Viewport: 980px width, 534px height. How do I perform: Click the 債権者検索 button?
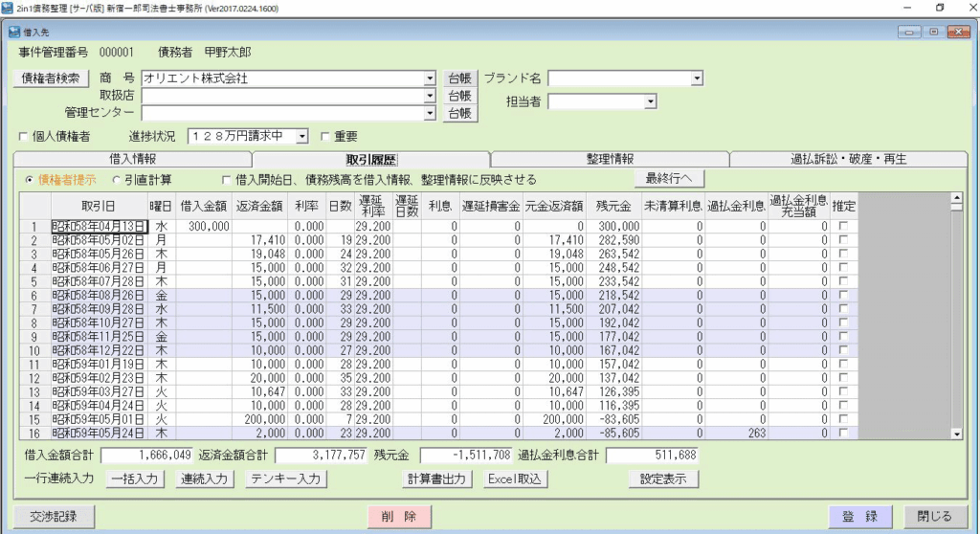tap(53, 78)
